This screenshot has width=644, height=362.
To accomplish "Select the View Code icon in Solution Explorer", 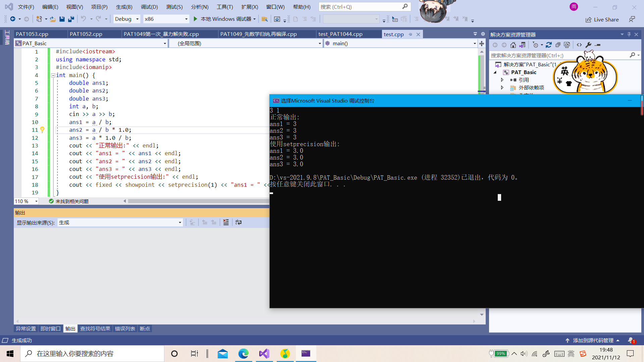I will tap(579, 45).
